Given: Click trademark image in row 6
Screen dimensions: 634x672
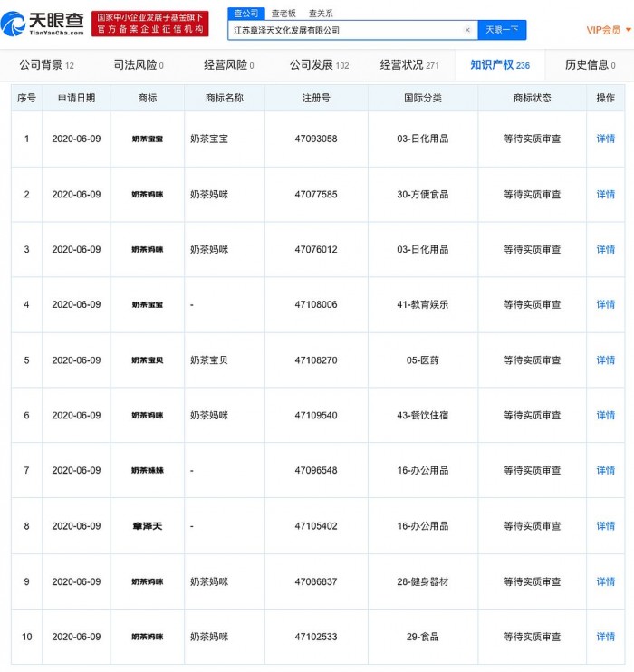Looking at the screenshot, I should [148, 416].
